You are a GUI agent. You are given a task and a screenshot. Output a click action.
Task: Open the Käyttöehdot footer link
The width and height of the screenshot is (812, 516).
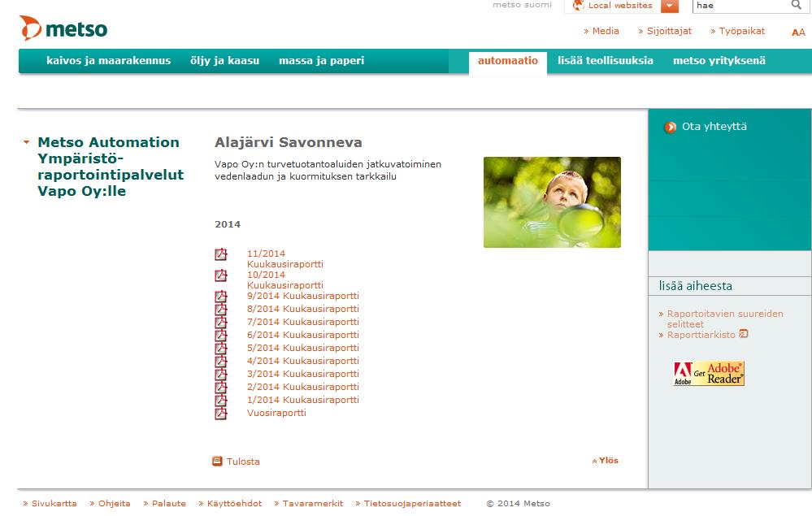234,503
